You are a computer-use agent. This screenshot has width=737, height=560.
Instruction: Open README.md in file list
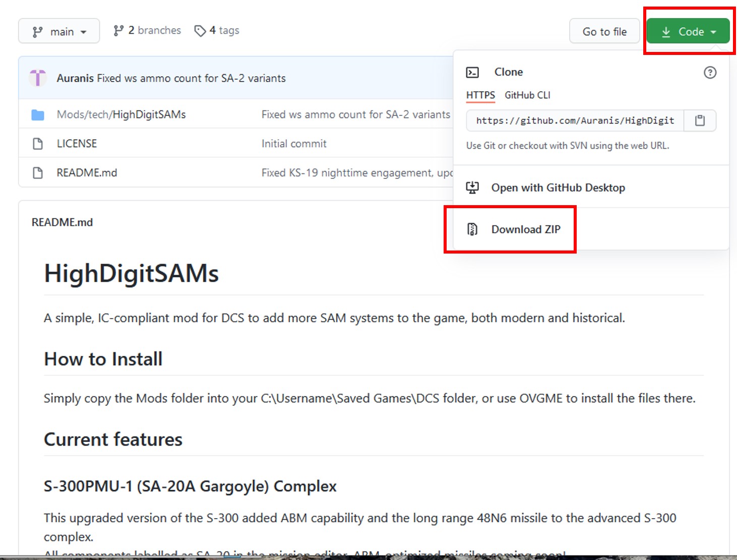[x=87, y=173]
